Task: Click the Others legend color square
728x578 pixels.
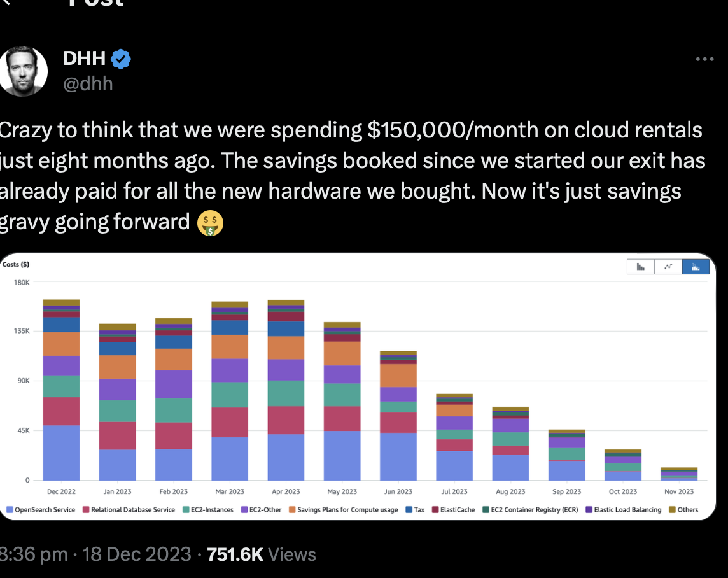Action: tap(673, 510)
